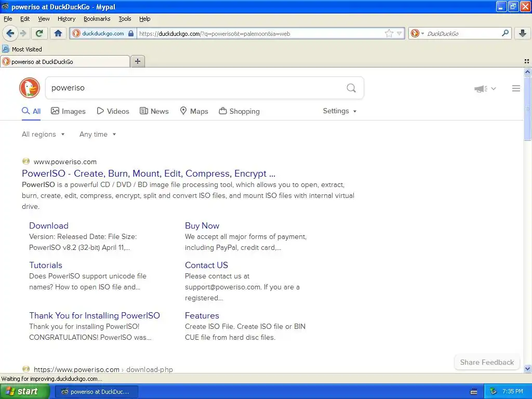
Task: Click the safely remove hardware tray icon
Action: coord(494,392)
